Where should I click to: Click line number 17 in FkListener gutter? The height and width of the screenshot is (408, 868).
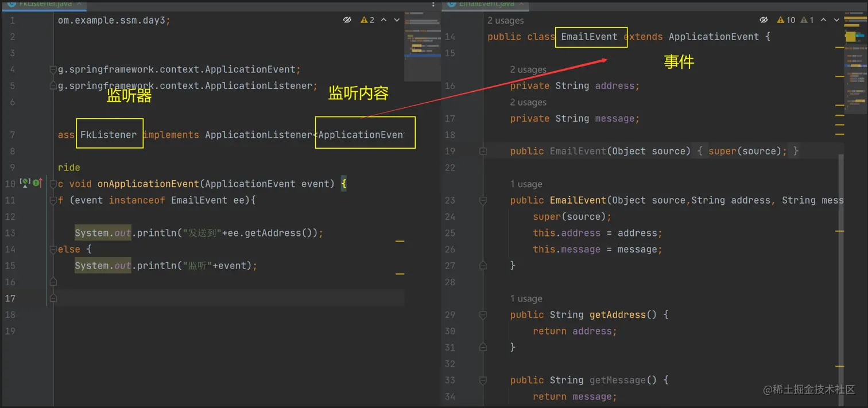point(10,298)
